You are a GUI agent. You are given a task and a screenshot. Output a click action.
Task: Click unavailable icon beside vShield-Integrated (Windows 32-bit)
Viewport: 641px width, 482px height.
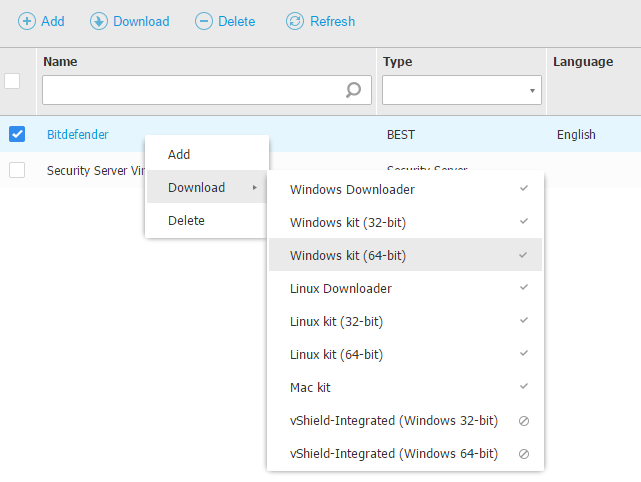coord(523,421)
